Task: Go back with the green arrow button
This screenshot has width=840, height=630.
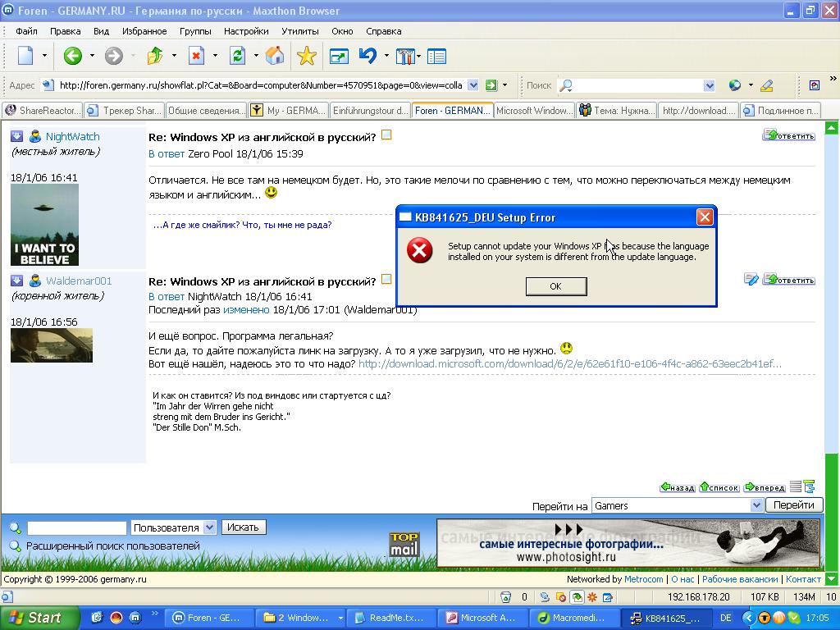Action: (73, 55)
